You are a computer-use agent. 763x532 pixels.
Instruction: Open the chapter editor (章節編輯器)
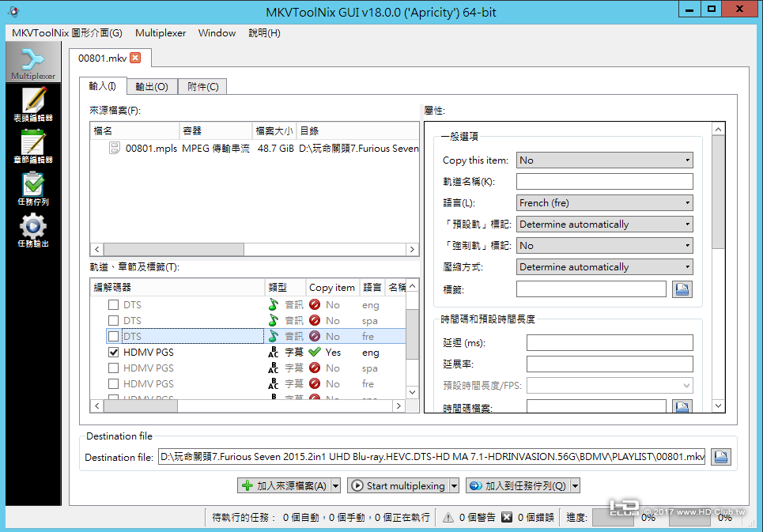[x=33, y=146]
